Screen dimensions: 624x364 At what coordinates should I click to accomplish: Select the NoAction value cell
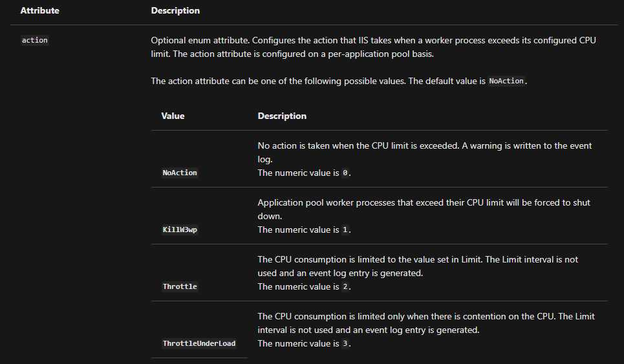point(180,173)
